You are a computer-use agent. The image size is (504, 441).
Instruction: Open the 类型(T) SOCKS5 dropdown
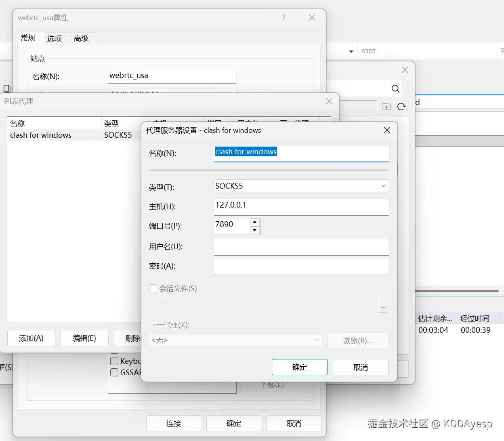301,186
